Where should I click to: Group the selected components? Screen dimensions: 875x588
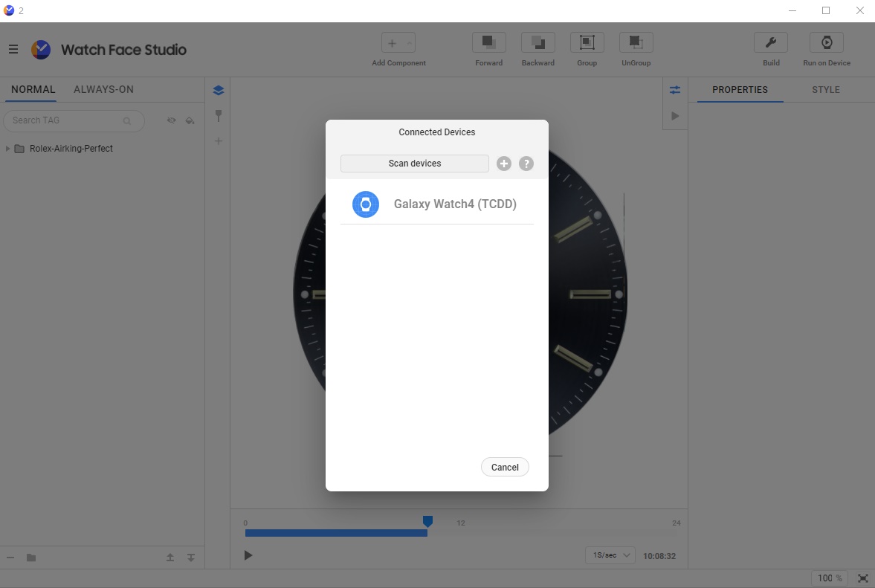click(x=587, y=43)
